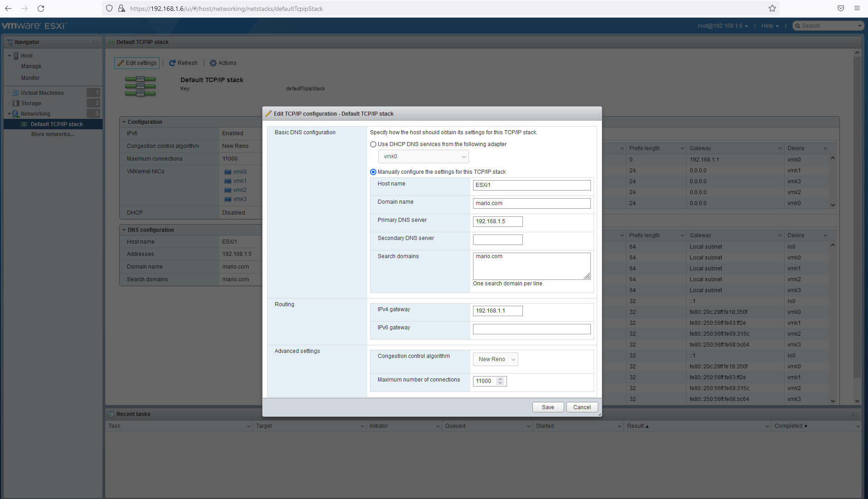Image resolution: width=868 pixels, height=499 pixels.
Task: Click the large TCP/IP stack graphic
Action: (x=140, y=86)
